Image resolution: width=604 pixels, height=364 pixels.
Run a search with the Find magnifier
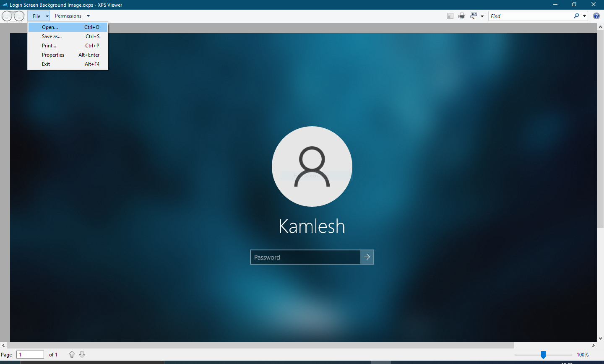577,16
